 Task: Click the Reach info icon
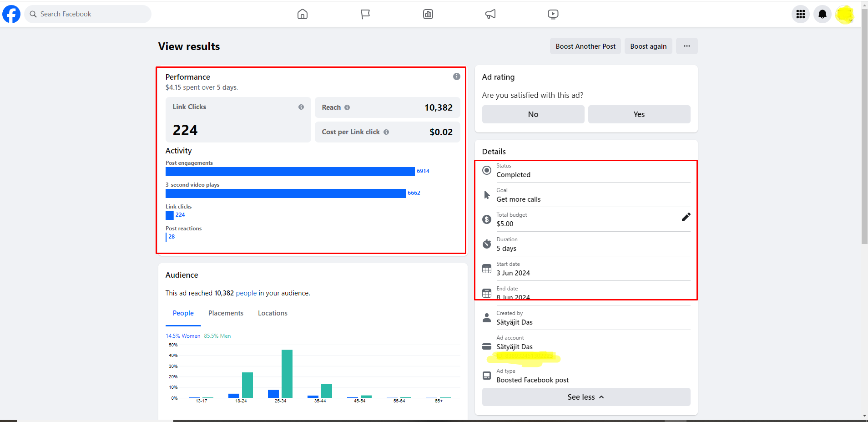[347, 107]
